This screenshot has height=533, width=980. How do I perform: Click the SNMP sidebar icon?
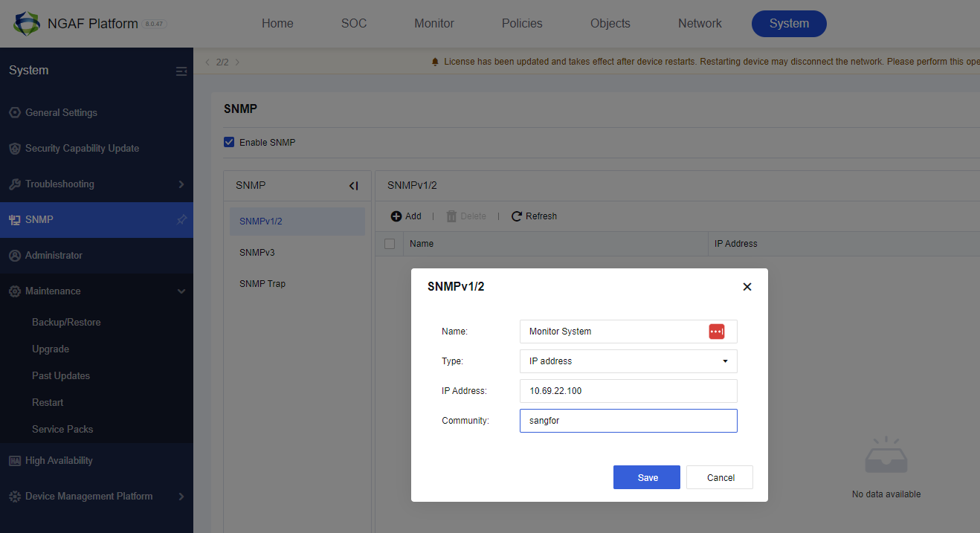click(15, 220)
